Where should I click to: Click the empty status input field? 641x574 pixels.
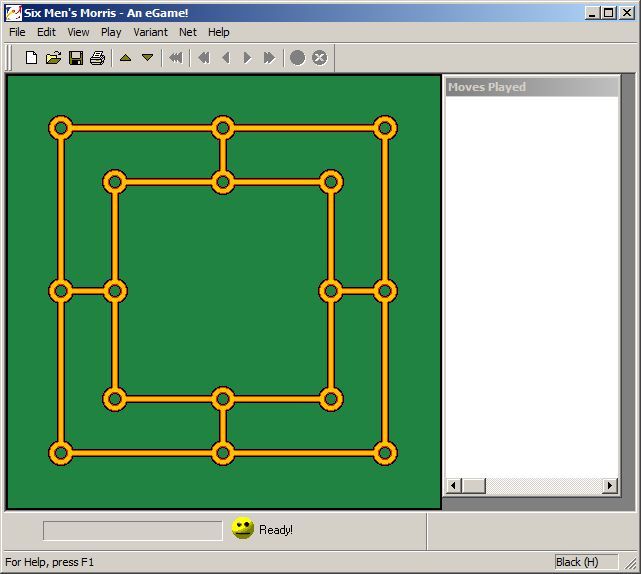pos(132,530)
